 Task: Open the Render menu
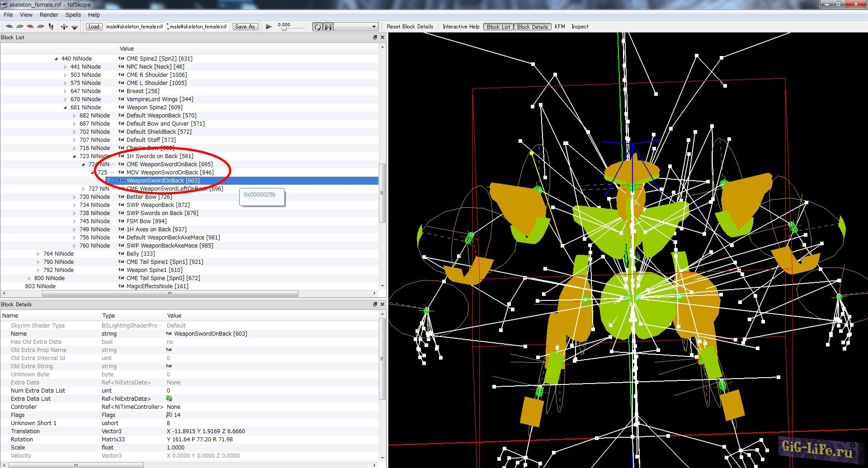[x=49, y=15]
